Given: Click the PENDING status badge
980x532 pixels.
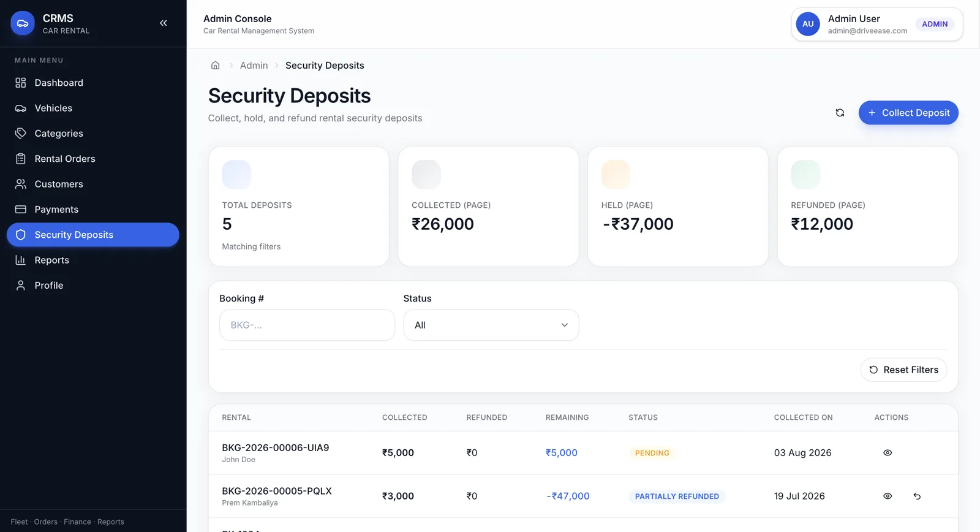Looking at the screenshot, I should [652, 453].
